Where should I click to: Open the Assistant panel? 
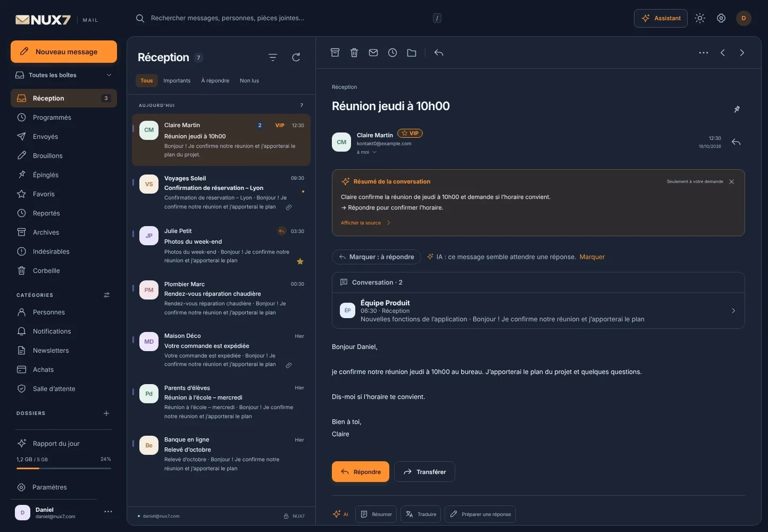[661, 18]
